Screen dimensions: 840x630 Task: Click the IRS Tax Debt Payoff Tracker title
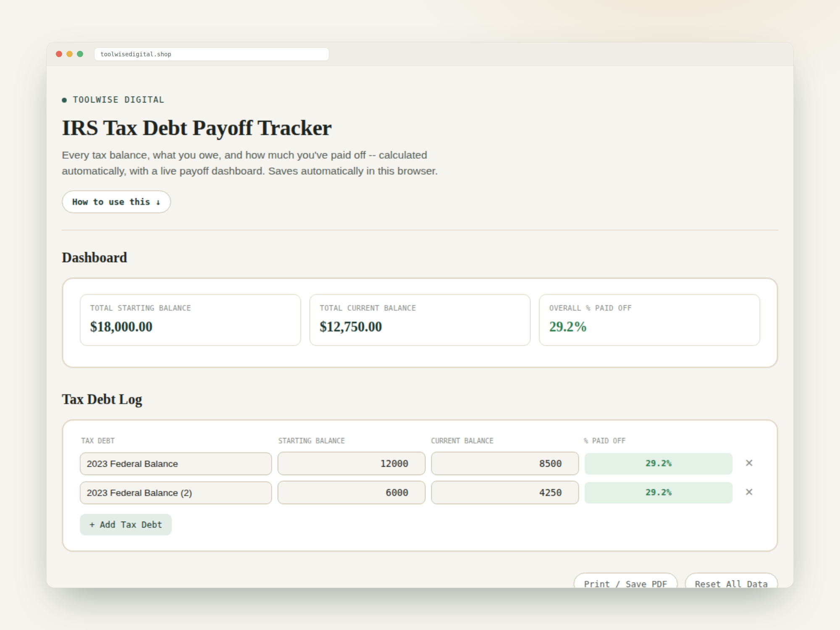(197, 128)
